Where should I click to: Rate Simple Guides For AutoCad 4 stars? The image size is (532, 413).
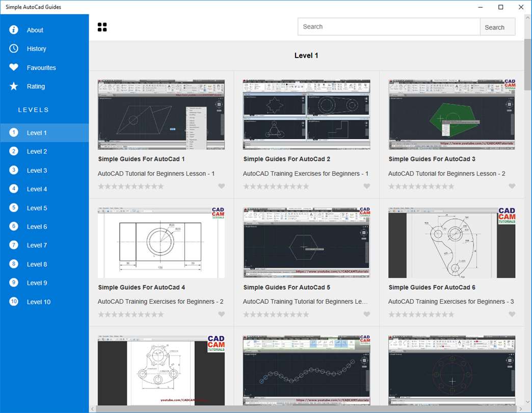tap(131, 314)
